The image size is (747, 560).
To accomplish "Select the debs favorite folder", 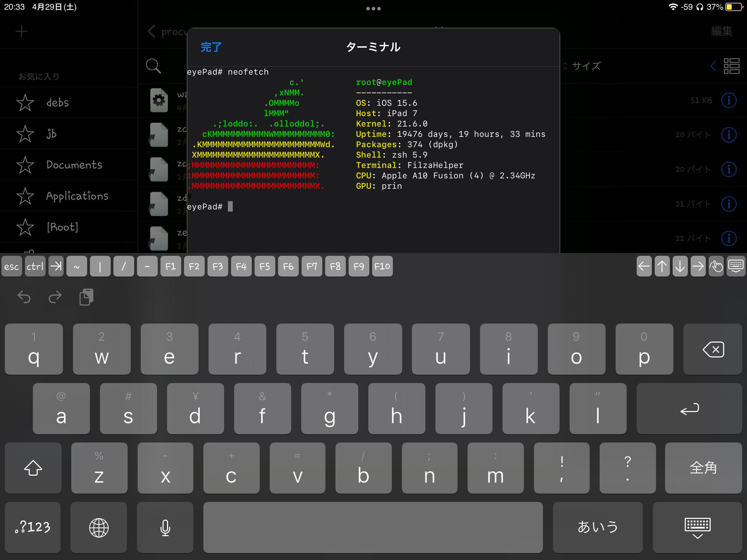I will coord(57,102).
